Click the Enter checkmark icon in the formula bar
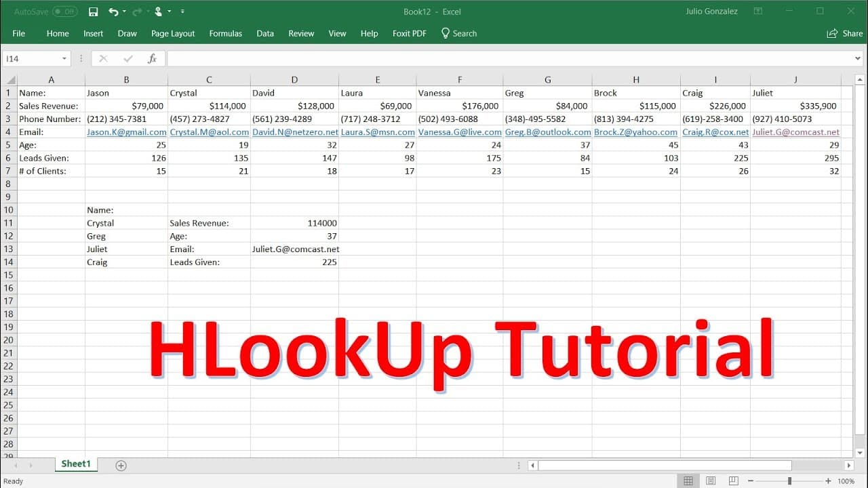Screen dimensions: 868x488 127,59
